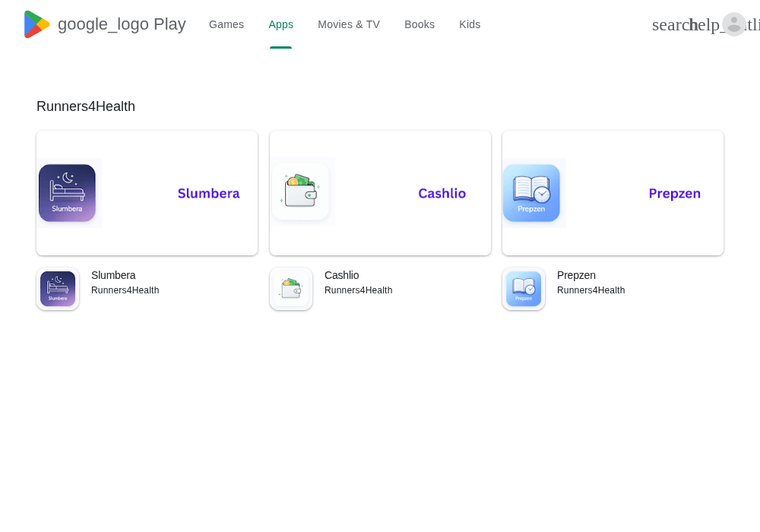Click the purple Prepzen banner title
760x532 pixels.
(x=674, y=193)
